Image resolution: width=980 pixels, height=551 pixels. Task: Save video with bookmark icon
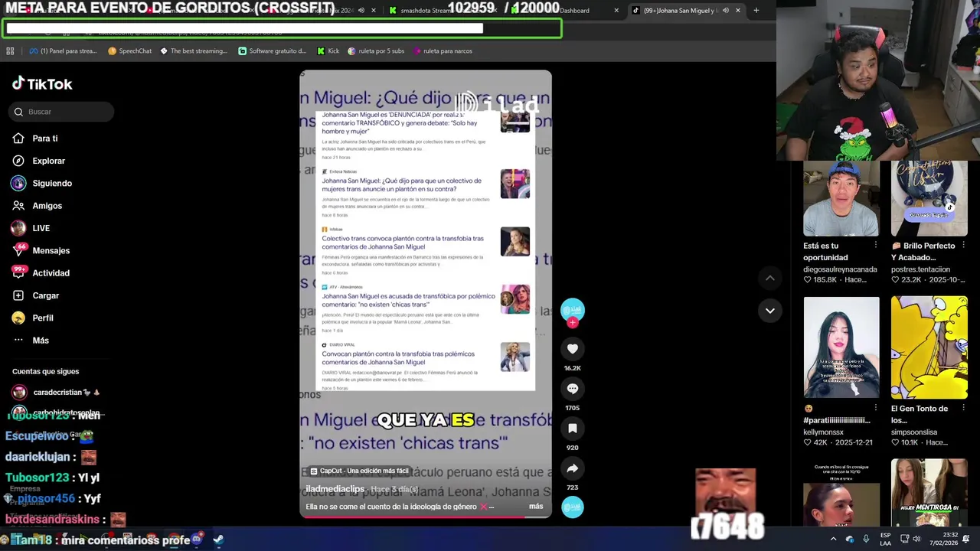tap(573, 429)
